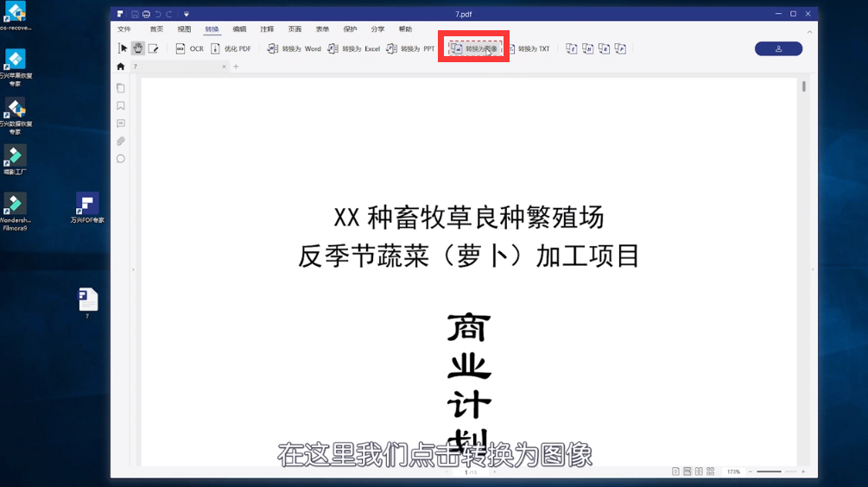868x487 pixels.
Task: Click the last convert icon marked P
Action: tap(620, 48)
